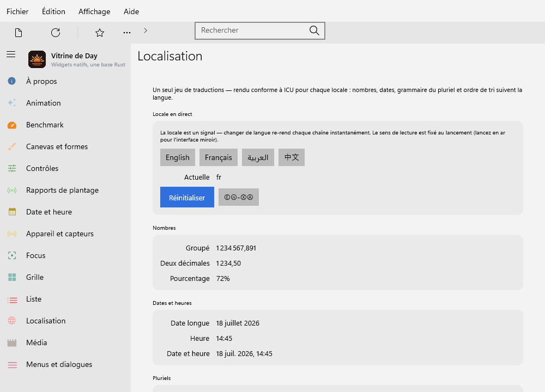Click the Date et heure calendar icon
The height and width of the screenshot is (392, 545).
coord(12,212)
